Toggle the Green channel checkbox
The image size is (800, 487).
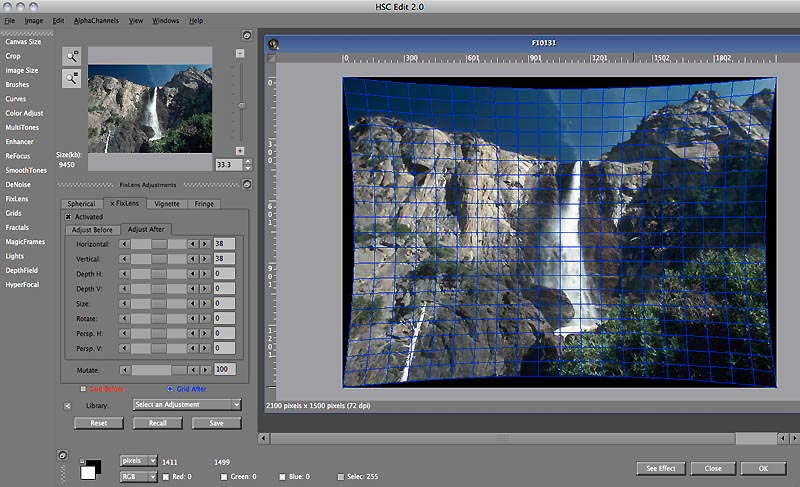point(224,477)
